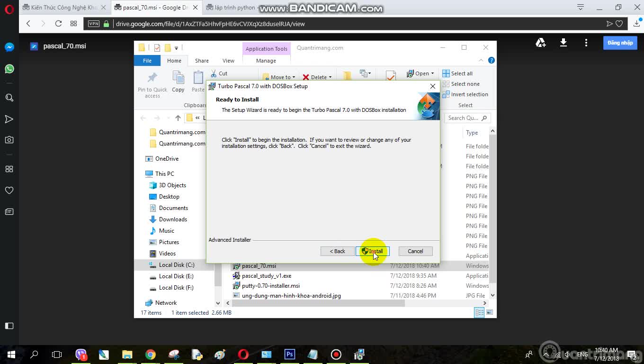Click Select none in ribbon
Viewport: 644px width, 364px height.
(x=460, y=84)
